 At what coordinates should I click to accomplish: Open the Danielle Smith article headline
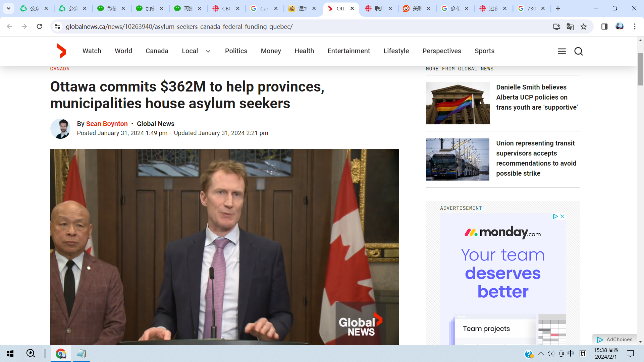(x=537, y=97)
